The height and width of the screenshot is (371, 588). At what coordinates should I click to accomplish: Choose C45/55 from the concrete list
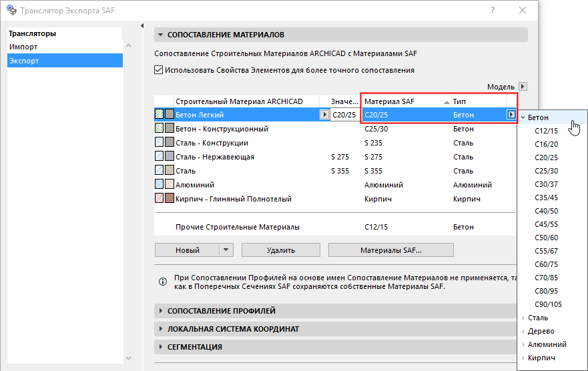click(x=546, y=224)
